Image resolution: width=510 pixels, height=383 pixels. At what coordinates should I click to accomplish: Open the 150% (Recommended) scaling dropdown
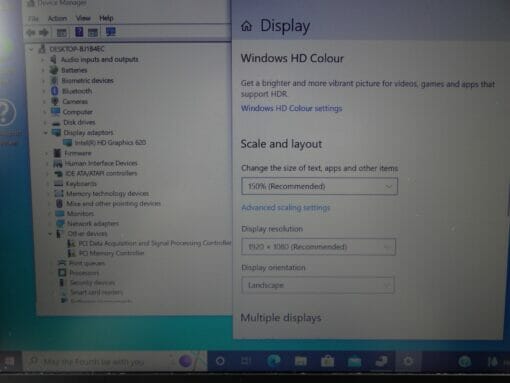319,186
